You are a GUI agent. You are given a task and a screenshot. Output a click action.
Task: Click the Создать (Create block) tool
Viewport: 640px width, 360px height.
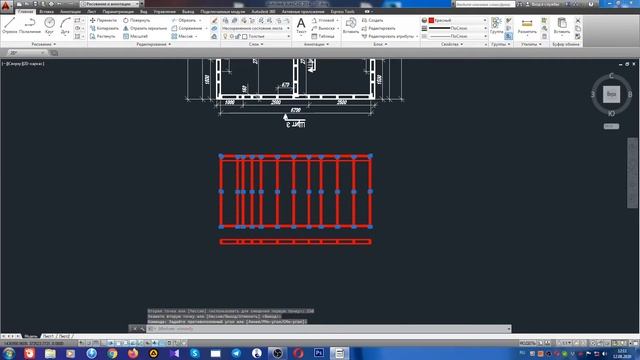coord(372,20)
